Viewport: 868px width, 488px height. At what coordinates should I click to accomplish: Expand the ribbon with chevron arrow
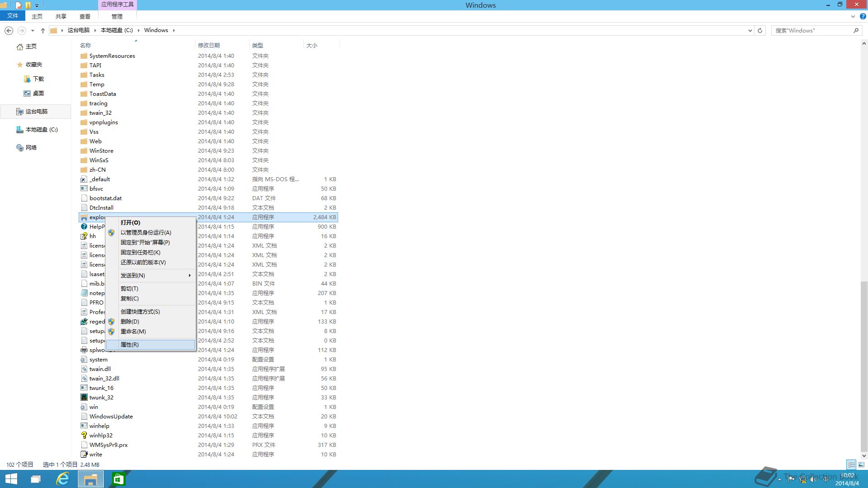tap(853, 17)
